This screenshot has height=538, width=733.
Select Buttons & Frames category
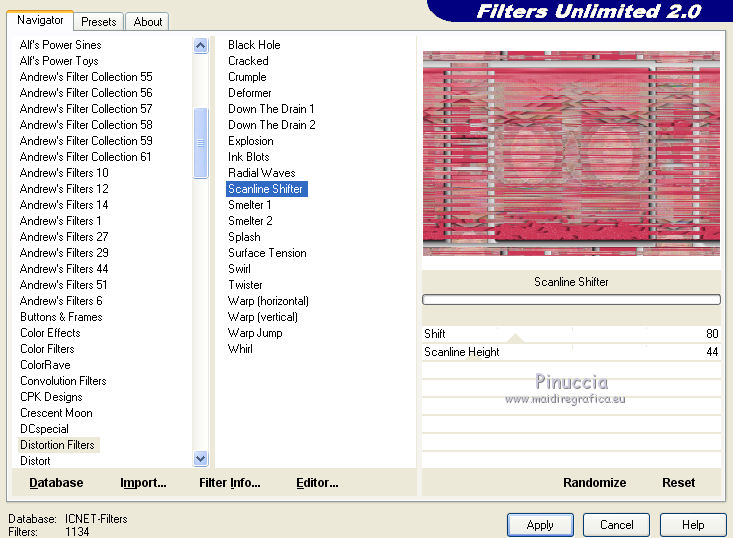pos(61,317)
